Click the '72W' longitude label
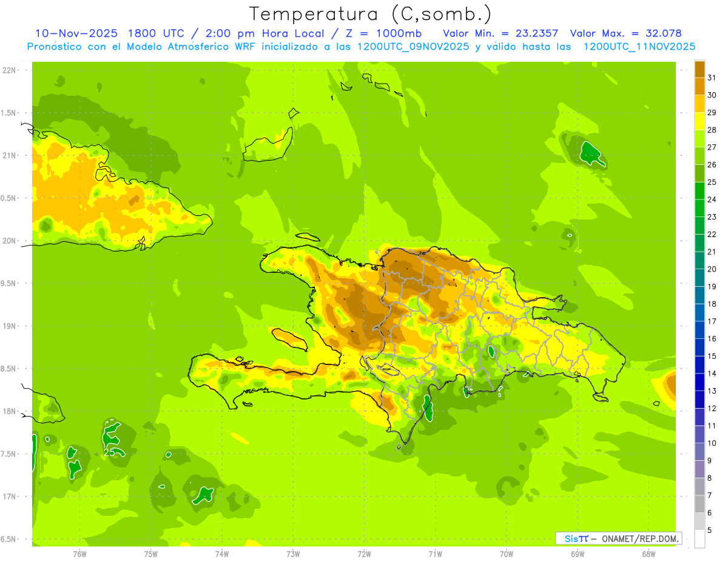 coord(364,554)
